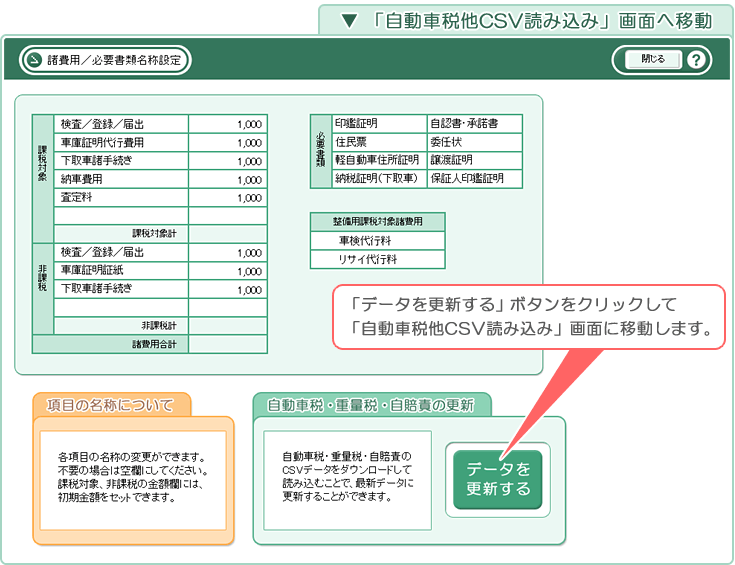Edit the 納車費用 name field
735x565 pixels.
(121, 179)
